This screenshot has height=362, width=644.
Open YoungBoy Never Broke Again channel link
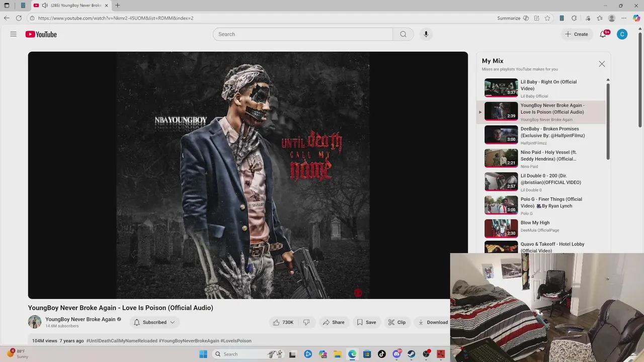pos(80,319)
